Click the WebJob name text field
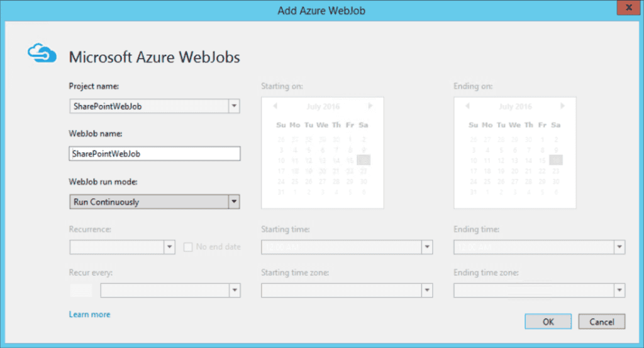 point(154,154)
